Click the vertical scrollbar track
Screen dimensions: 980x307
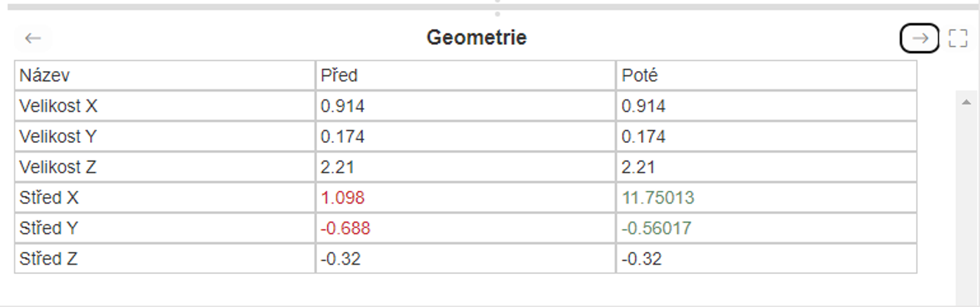point(966,204)
